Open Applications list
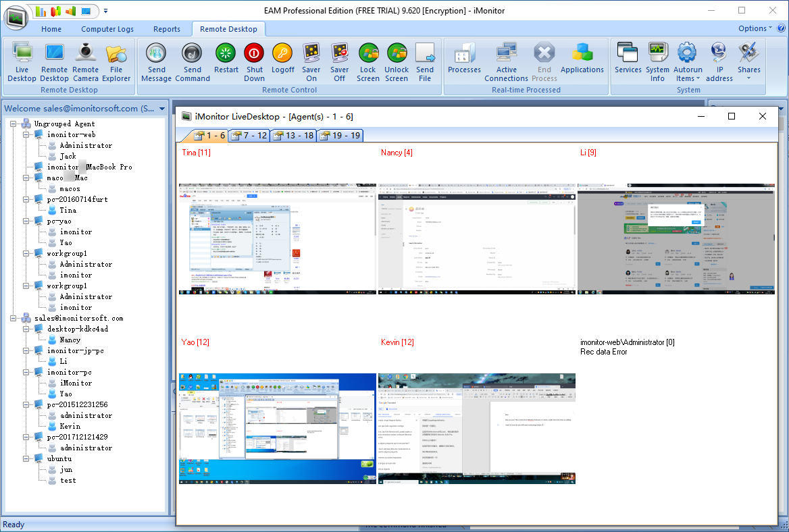The image size is (789, 532). 582,58
